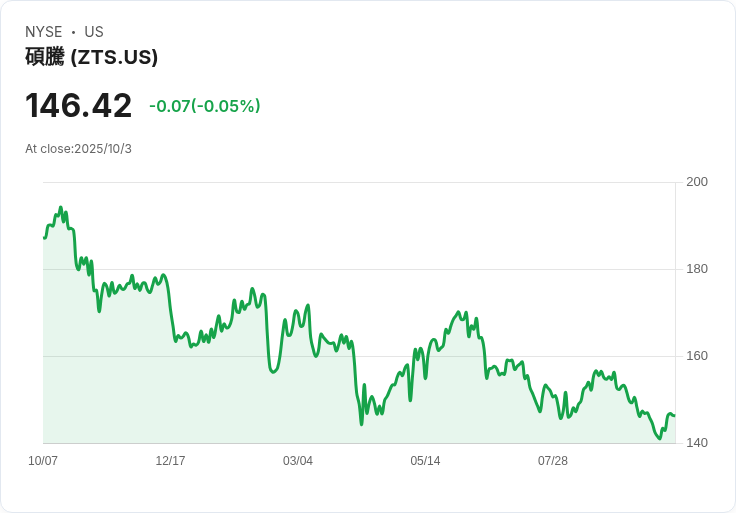This screenshot has height=513, width=736.
Task: Click the 200 y-axis label
Action: (696, 182)
